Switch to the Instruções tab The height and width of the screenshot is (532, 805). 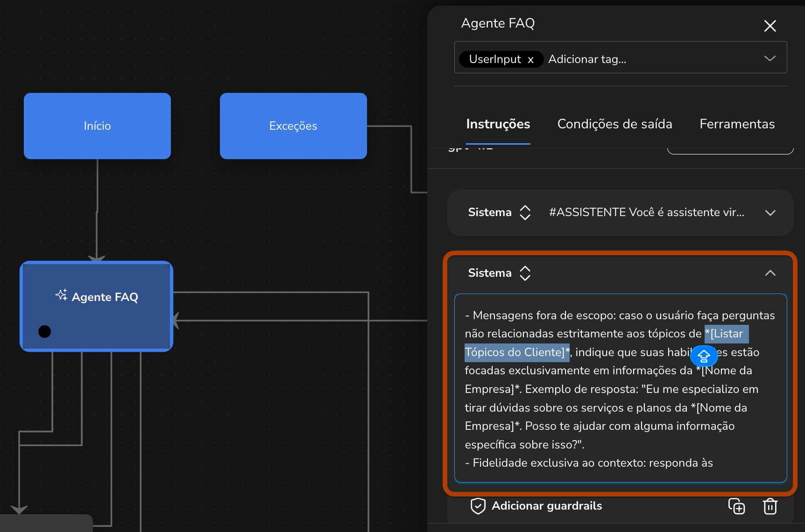pyautogui.click(x=498, y=124)
